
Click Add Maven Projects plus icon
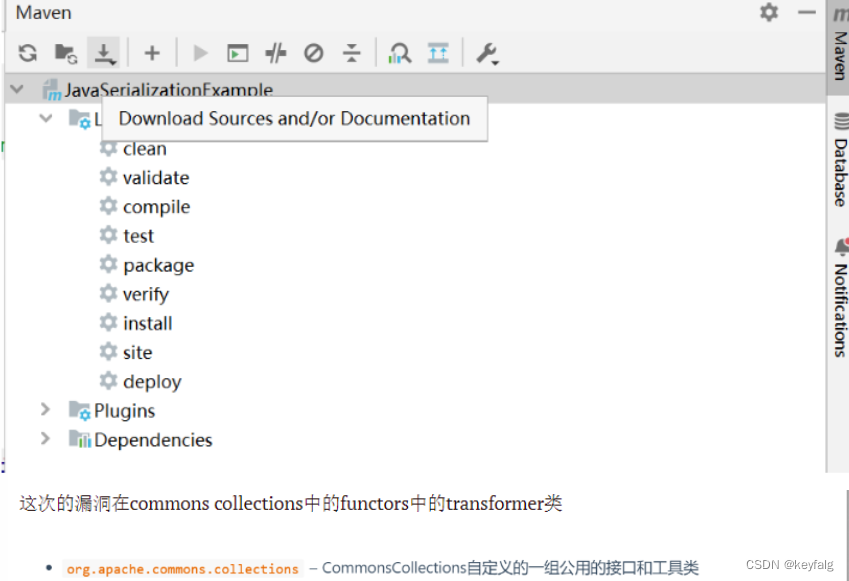(152, 53)
